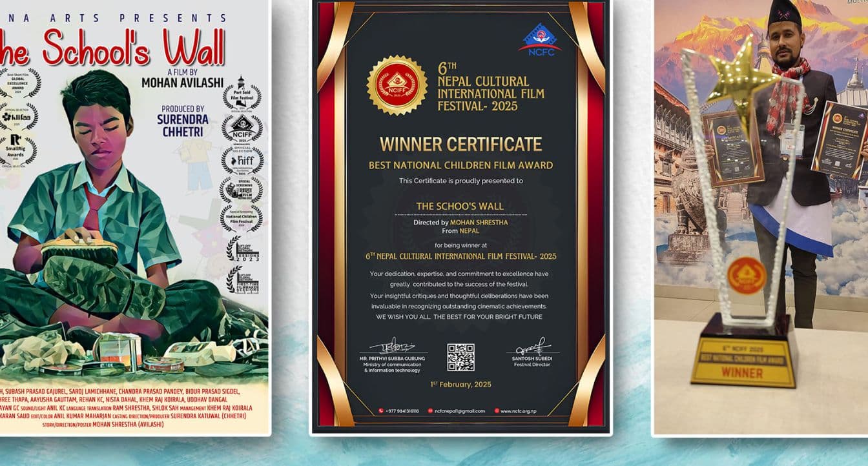Screen dimensions: 868x466
Task: Click the National Children Film Festival laurel
Action: [242, 218]
